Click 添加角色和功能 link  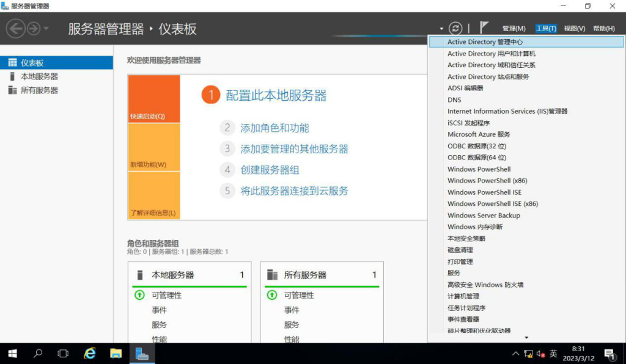pyautogui.click(x=274, y=128)
